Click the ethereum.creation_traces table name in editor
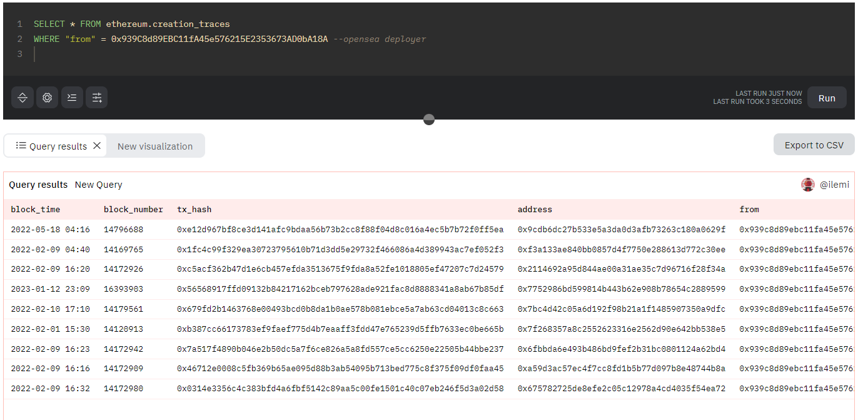 click(x=168, y=24)
